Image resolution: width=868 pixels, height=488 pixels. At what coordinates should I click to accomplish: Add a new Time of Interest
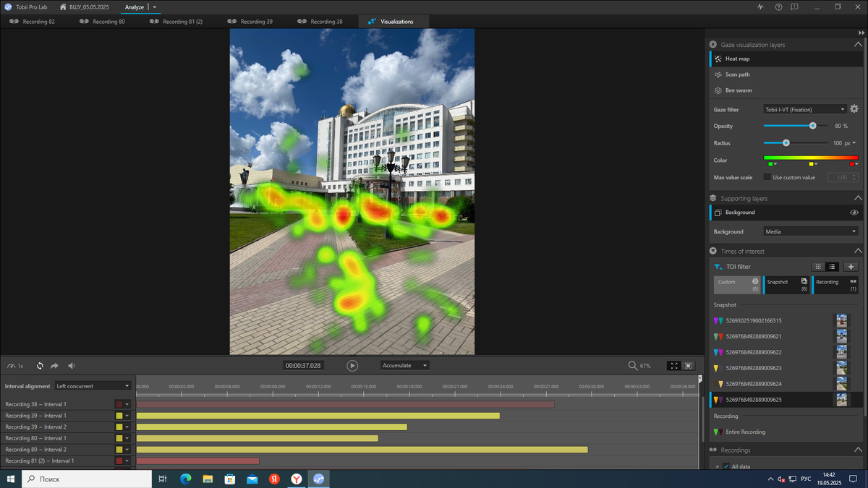click(x=851, y=267)
